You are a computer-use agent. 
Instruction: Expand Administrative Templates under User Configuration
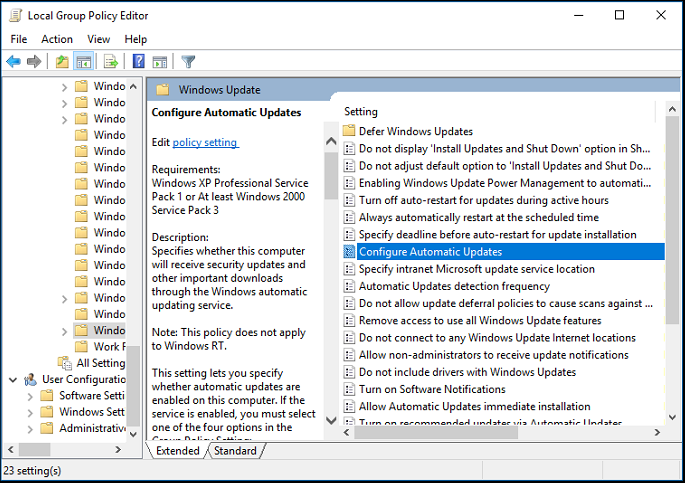[29, 428]
